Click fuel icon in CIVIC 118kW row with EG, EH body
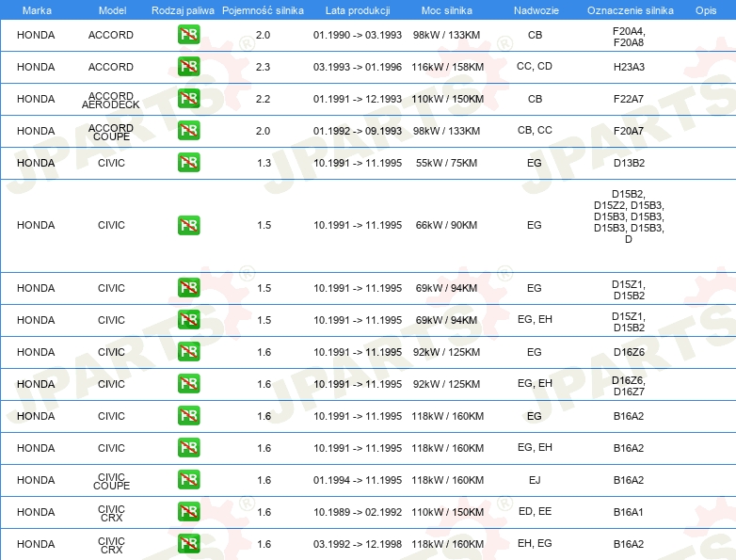 pyautogui.click(x=188, y=448)
